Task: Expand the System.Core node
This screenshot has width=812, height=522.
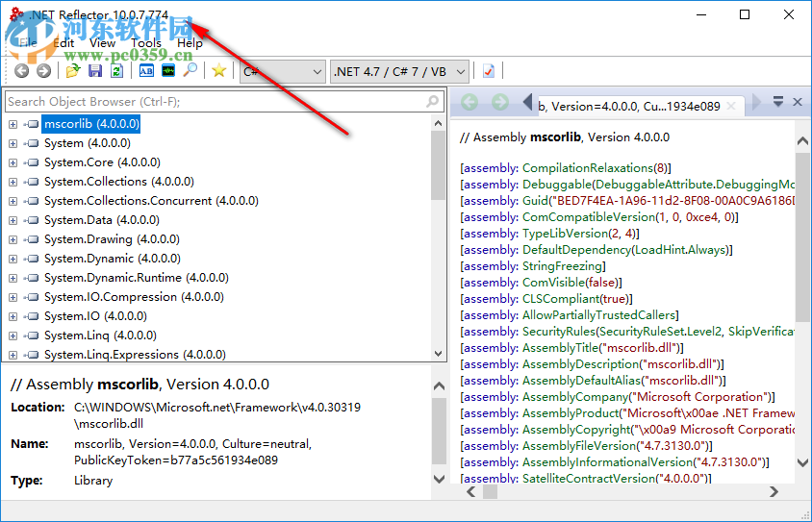Action: point(13,162)
